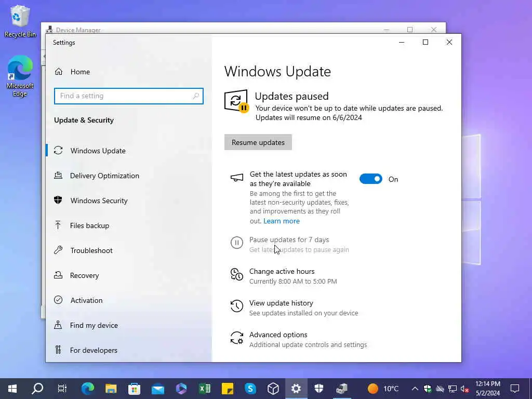
Task: Click the Home icon in Settings sidebar
Action: coord(59,72)
